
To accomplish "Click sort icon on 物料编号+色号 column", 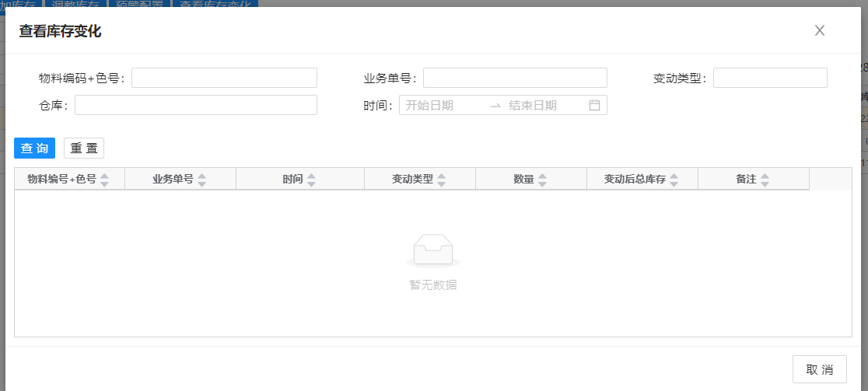I will pos(105,180).
